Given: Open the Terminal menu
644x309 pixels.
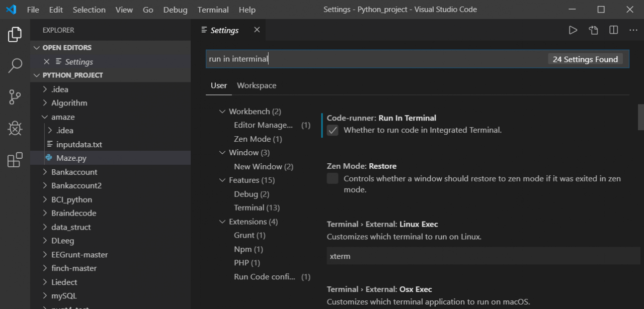Looking at the screenshot, I should pos(213,10).
